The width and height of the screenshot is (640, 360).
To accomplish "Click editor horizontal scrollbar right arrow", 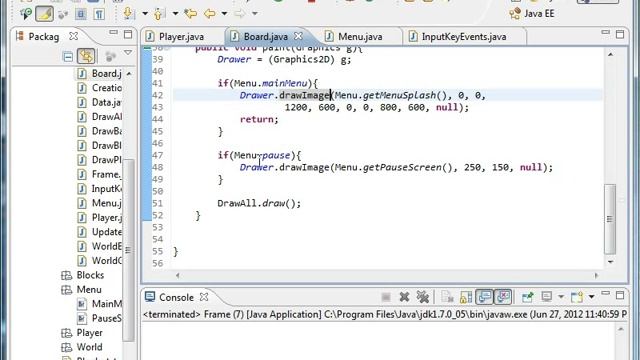I will click(596, 276).
